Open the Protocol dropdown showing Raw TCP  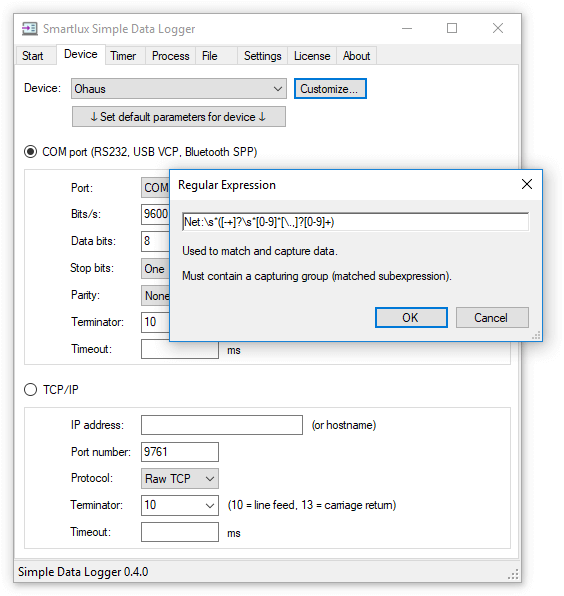pyautogui.click(x=180, y=478)
